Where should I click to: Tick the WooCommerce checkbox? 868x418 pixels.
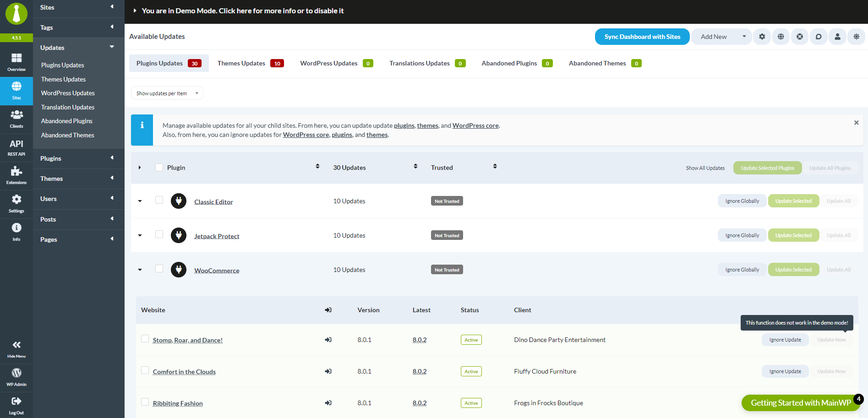(159, 269)
